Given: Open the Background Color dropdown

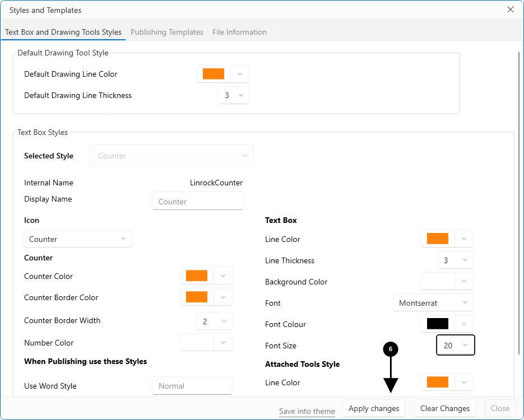Looking at the screenshot, I should tap(464, 282).
